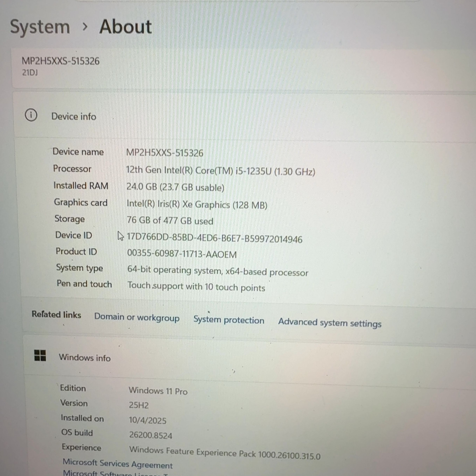Click the System type label
476x476 pixels.
79,268
